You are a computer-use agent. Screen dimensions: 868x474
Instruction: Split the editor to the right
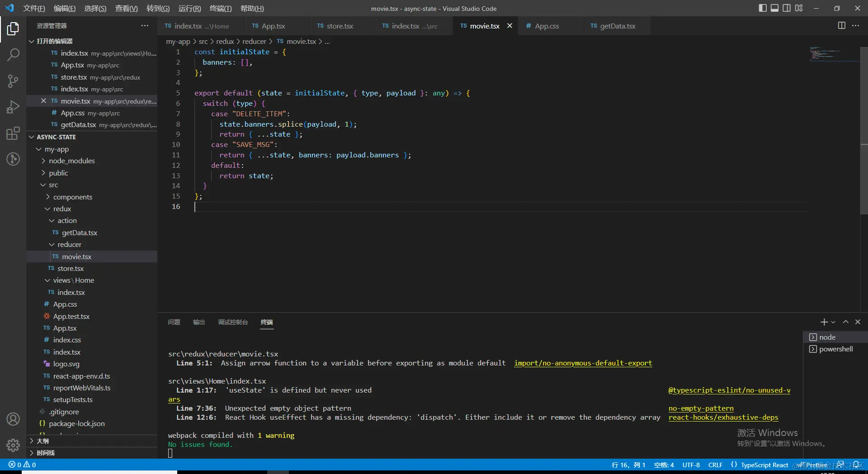pyautogui.click(x=841, y=26)
